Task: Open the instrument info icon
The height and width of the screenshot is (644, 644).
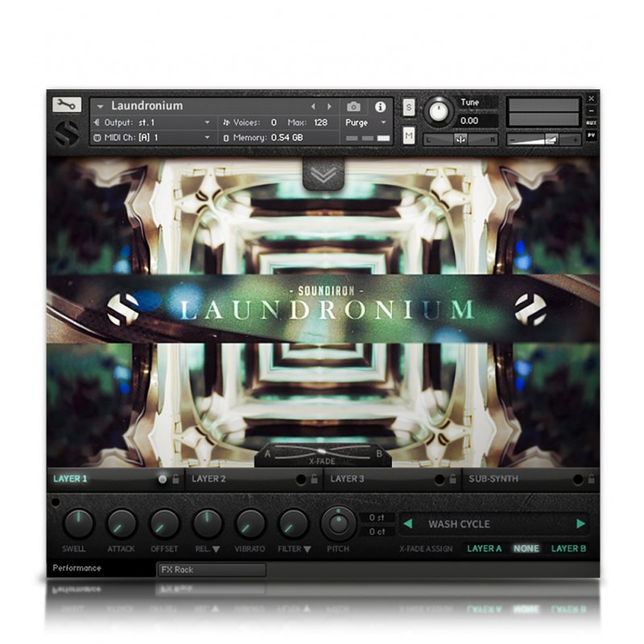Action: pyautogui.click(x=380, y=106)
